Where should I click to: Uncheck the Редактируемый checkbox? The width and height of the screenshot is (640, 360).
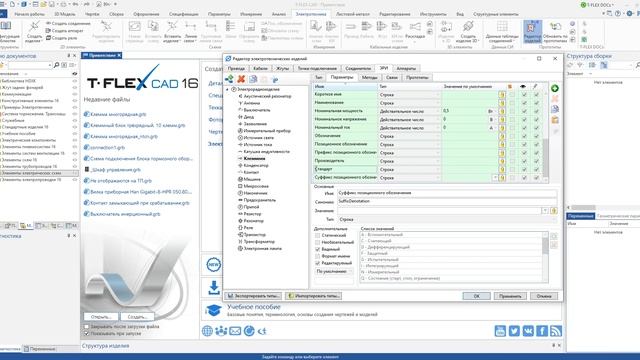click(x=318, y=263)
